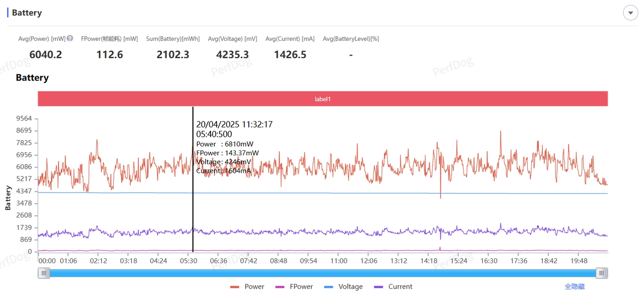644x300 pixels.
Task: Click the 11:00 mark on the time axis
Action: pyautogui.click(x=339, y=261)
